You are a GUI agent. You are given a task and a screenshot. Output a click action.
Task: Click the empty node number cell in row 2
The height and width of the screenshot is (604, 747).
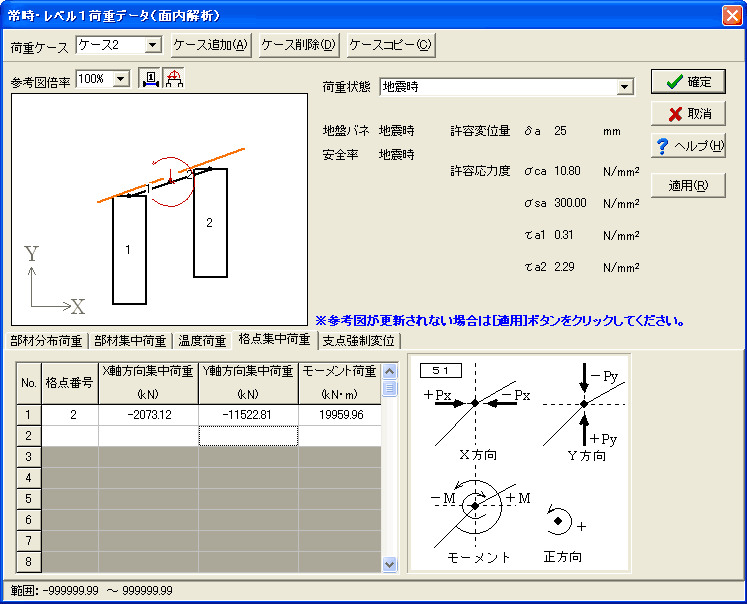pos(70,436)
